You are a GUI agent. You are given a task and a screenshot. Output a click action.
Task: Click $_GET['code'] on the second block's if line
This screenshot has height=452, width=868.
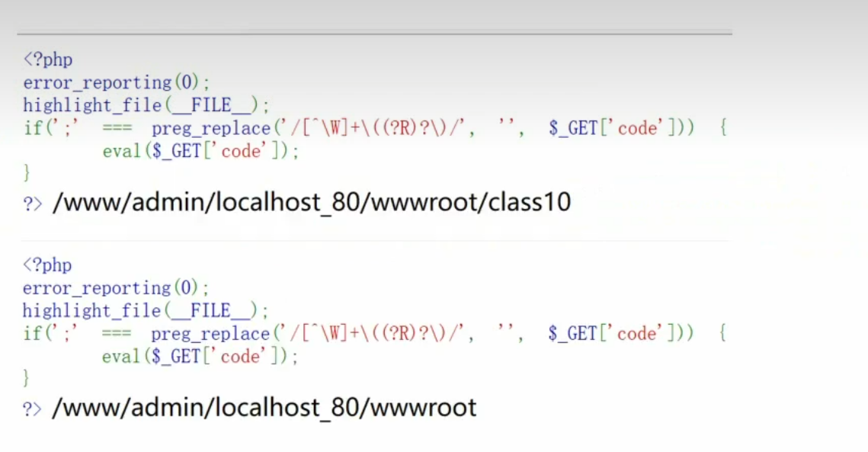(x=615, y=334)
